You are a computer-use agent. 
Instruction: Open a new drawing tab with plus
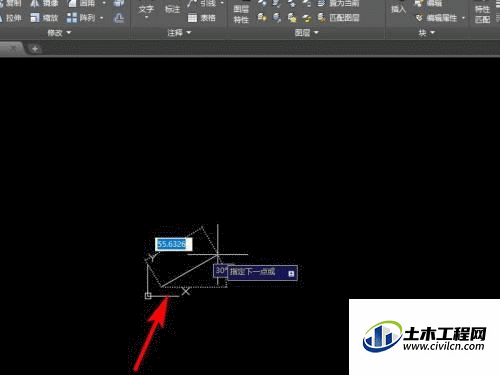(x=35, y=49)
